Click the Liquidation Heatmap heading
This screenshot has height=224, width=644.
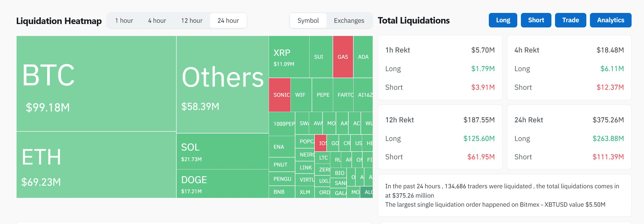[59, 21]
